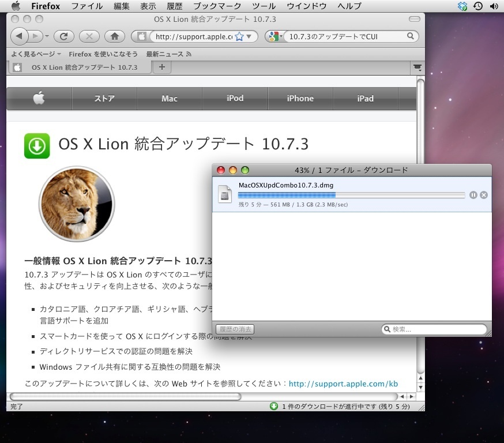This screenshot has height=443, width=504.
Task: Click the magnifier icon in the search bar
Action: click(411, 36)
